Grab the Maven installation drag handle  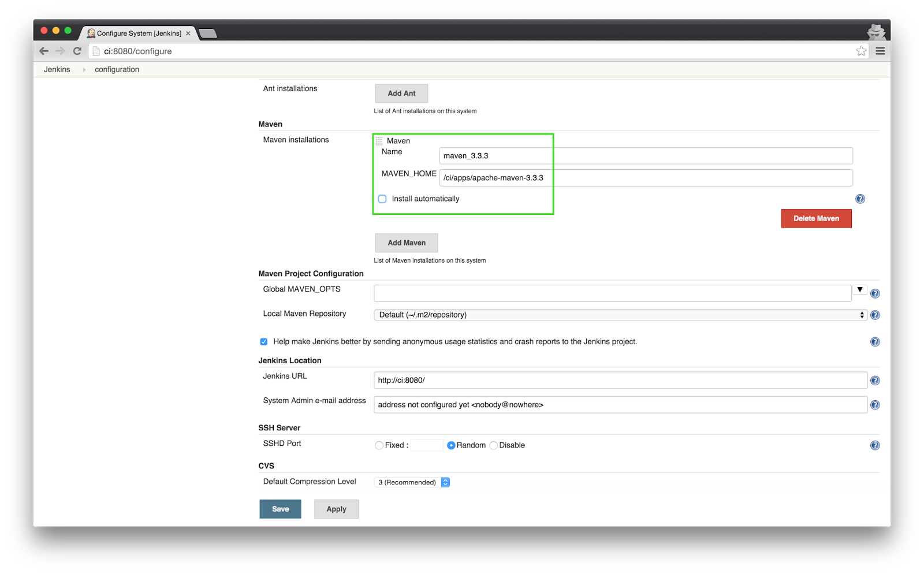(379, 141)
